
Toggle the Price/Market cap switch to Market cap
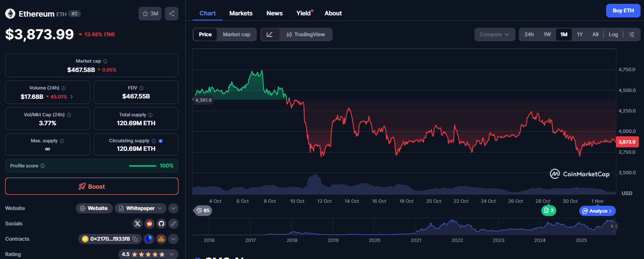pyautogui.click(x=237, y=35)
